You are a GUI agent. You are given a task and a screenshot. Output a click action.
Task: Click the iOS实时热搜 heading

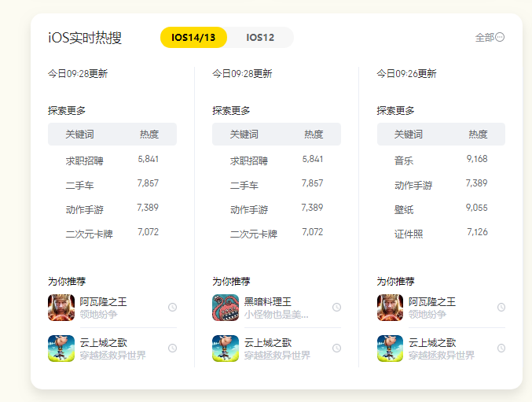tap(85, 37)
